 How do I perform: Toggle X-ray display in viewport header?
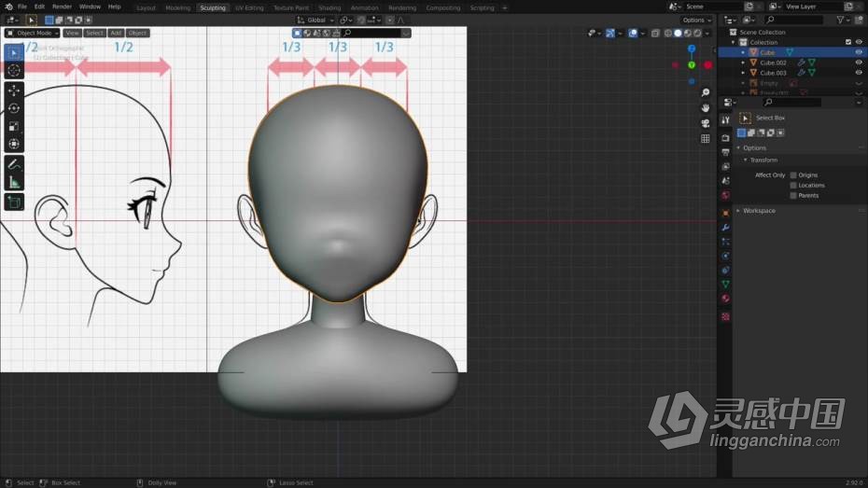tap(655, 34)
